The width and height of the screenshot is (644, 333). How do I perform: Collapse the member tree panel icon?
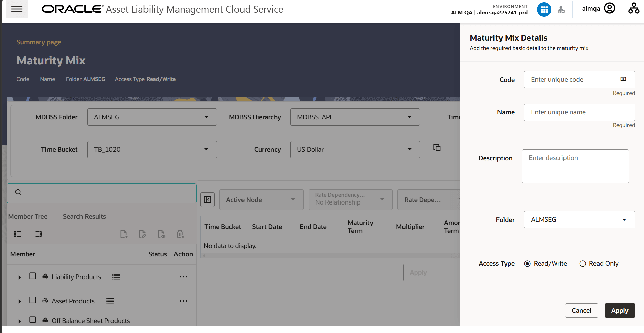[207, 200]
